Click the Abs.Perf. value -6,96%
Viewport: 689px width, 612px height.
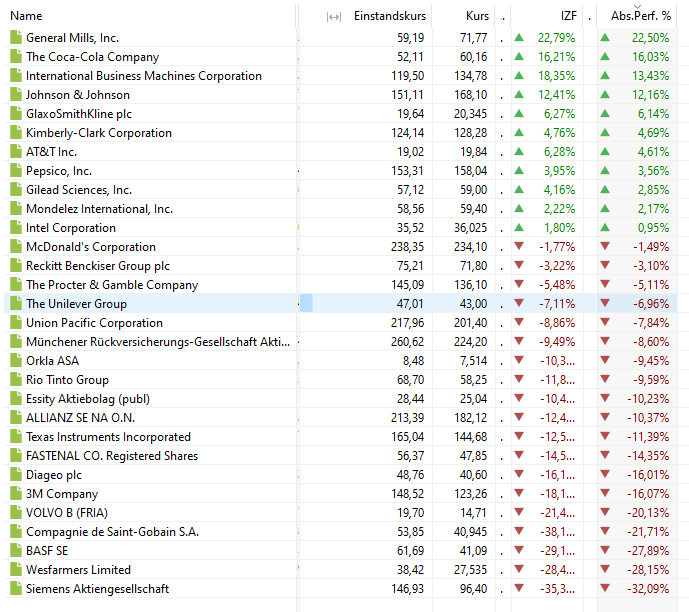651,304
